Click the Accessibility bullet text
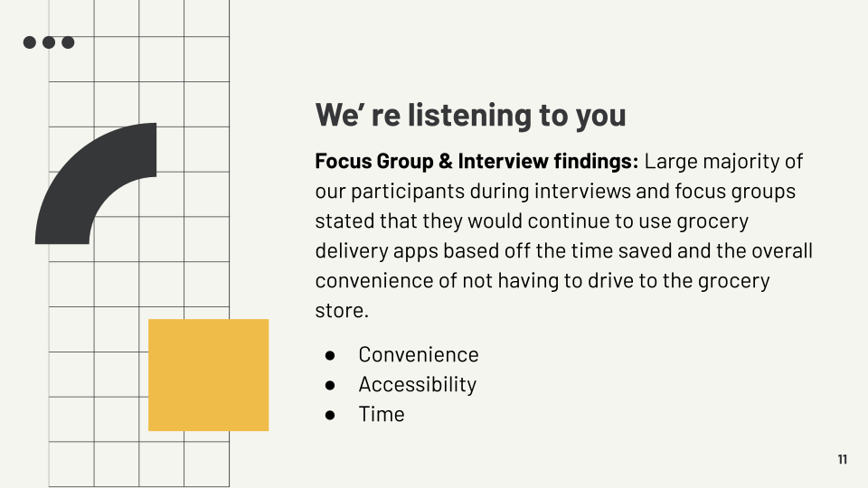868x488 pixels. [418, 385]
